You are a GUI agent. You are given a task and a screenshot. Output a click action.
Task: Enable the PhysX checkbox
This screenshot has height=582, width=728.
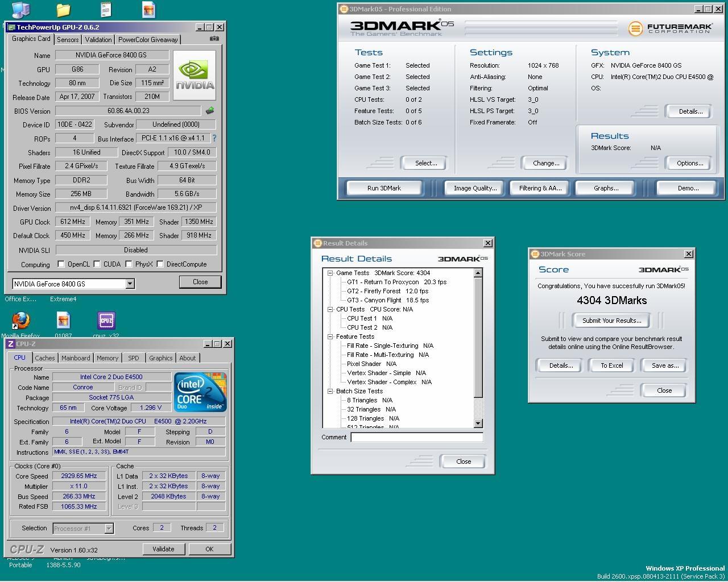pos(129,264)
